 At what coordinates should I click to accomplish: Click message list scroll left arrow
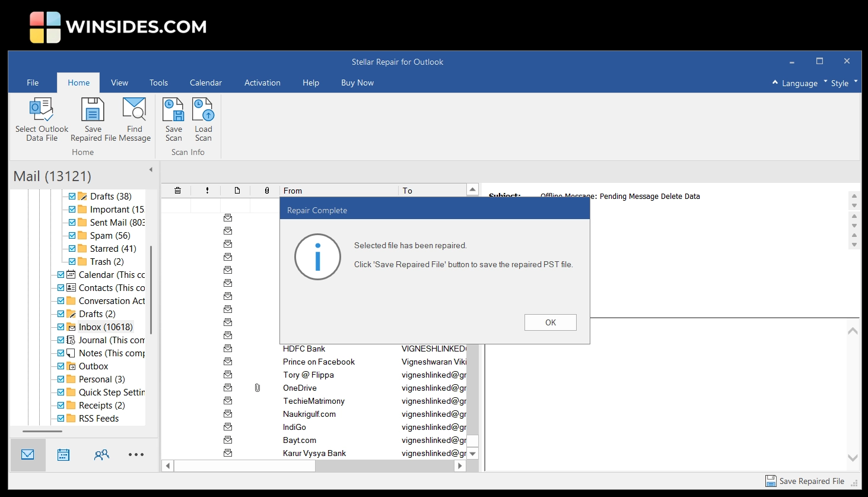pos(167,466)
